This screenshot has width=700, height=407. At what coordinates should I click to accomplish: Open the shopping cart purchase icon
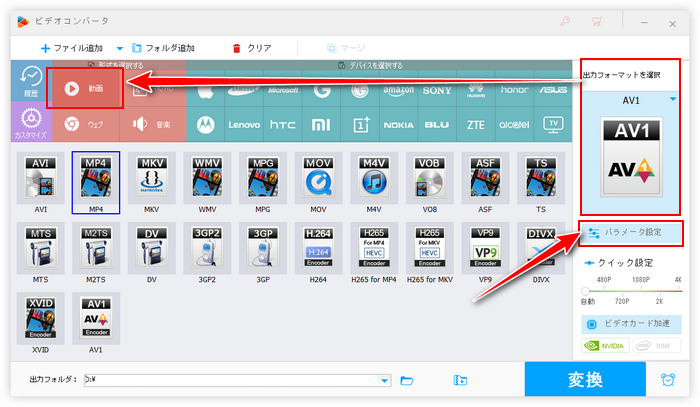coord(596,21)
